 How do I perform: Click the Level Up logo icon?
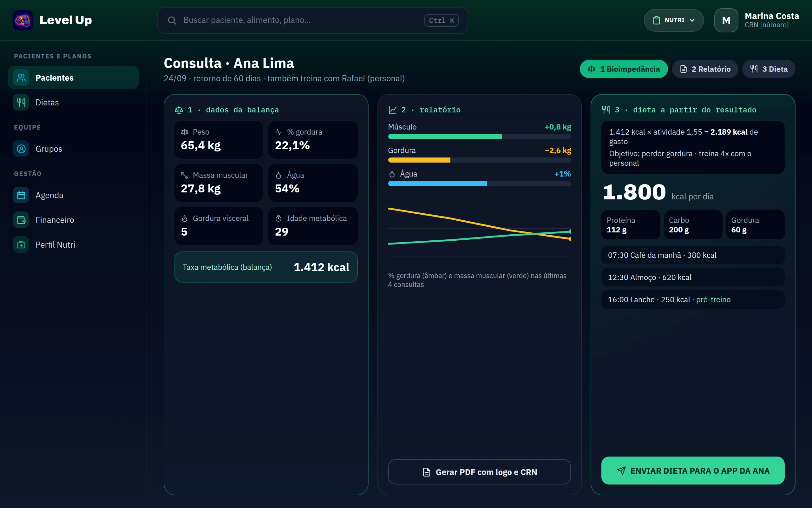pos(23,20)
